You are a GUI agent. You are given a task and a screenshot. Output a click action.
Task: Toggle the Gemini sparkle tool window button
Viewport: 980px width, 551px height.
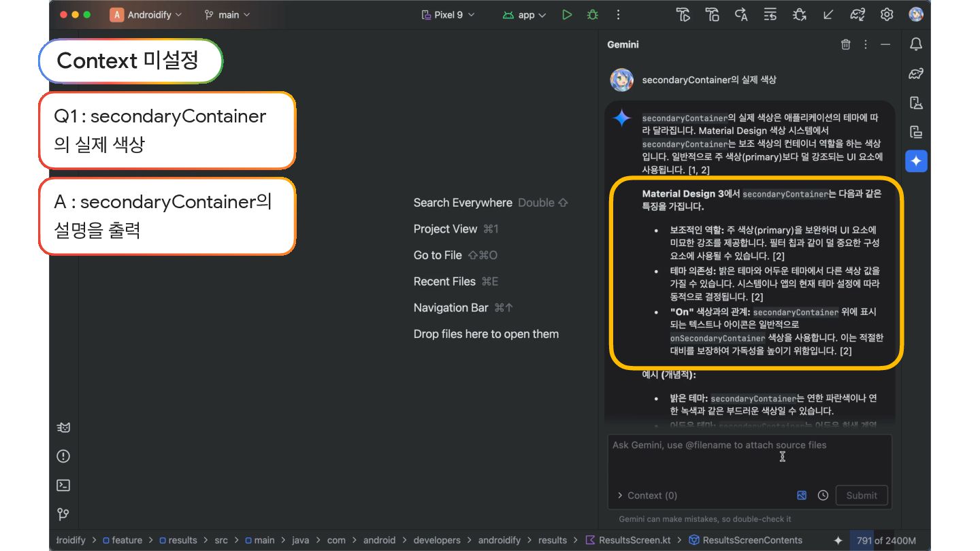pos(916,161)
